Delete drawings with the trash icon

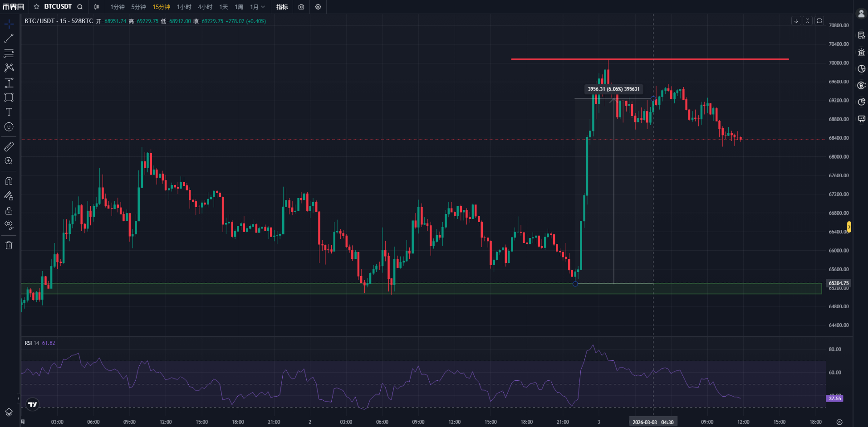[9, 245]
